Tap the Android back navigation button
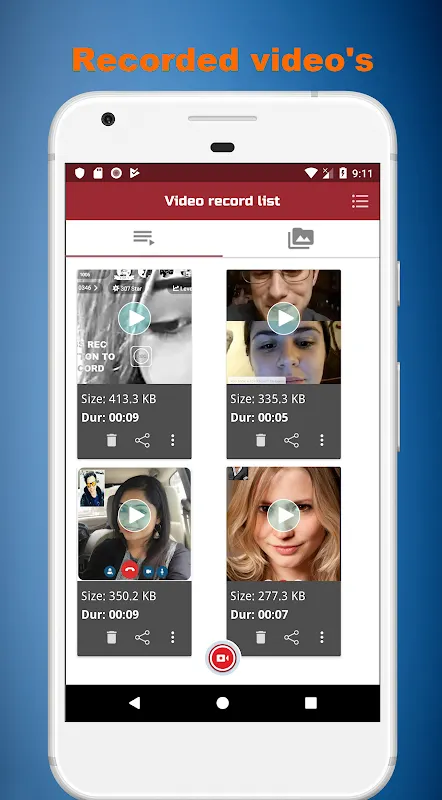 (134, 703)
